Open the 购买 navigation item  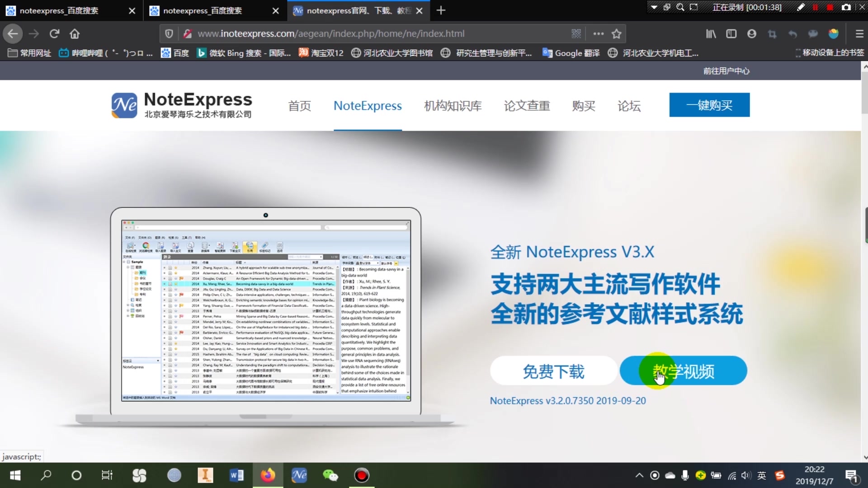coord(584,106)
